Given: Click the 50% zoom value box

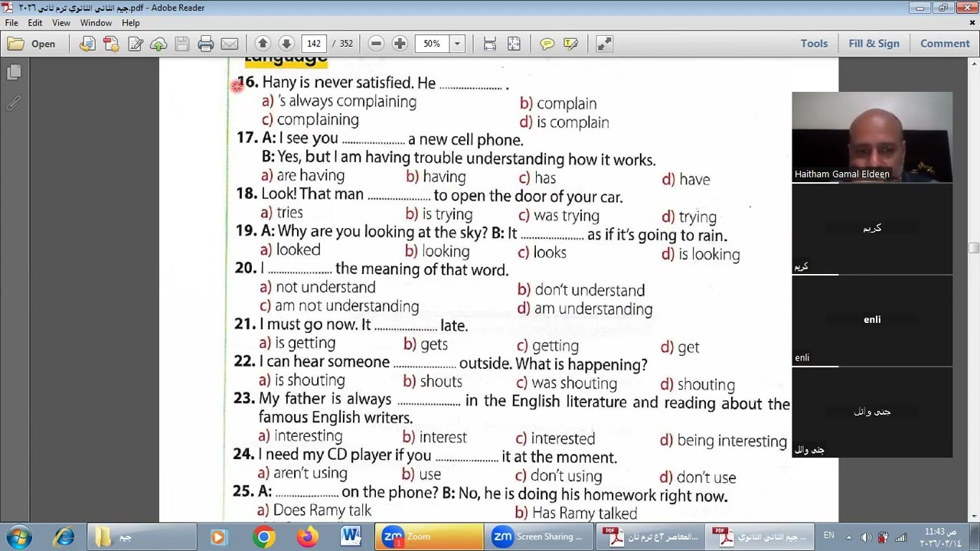Looking at the screenshot, I should (x=433, y=44).
